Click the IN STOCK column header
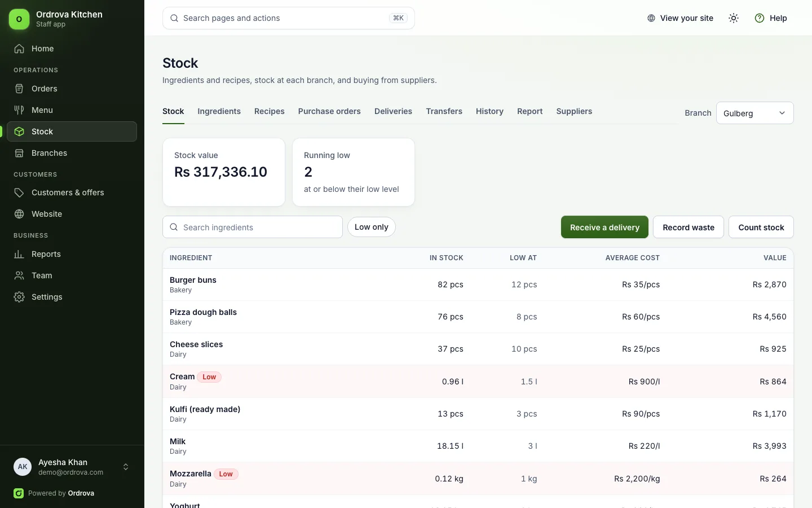The image size is (812, 508). (446, 258)
